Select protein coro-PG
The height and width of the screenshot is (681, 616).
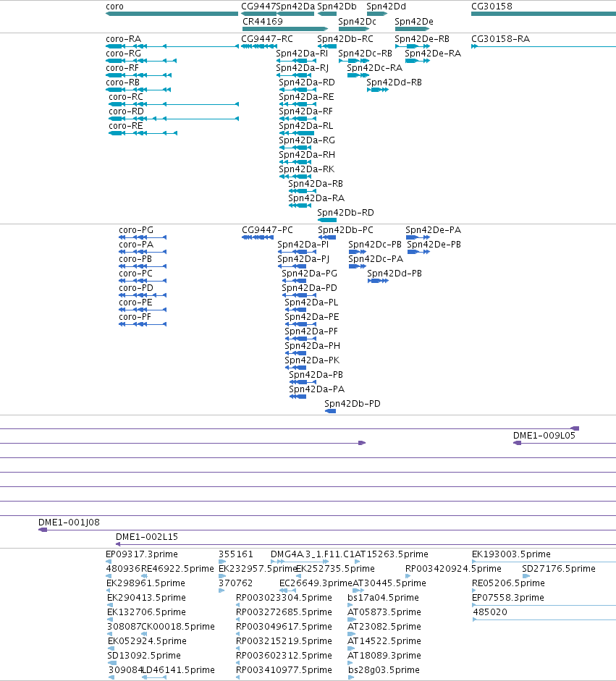pos(143,237)
